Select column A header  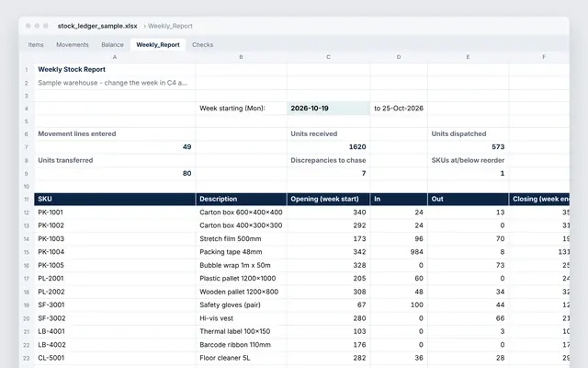(x=115, y=57)
